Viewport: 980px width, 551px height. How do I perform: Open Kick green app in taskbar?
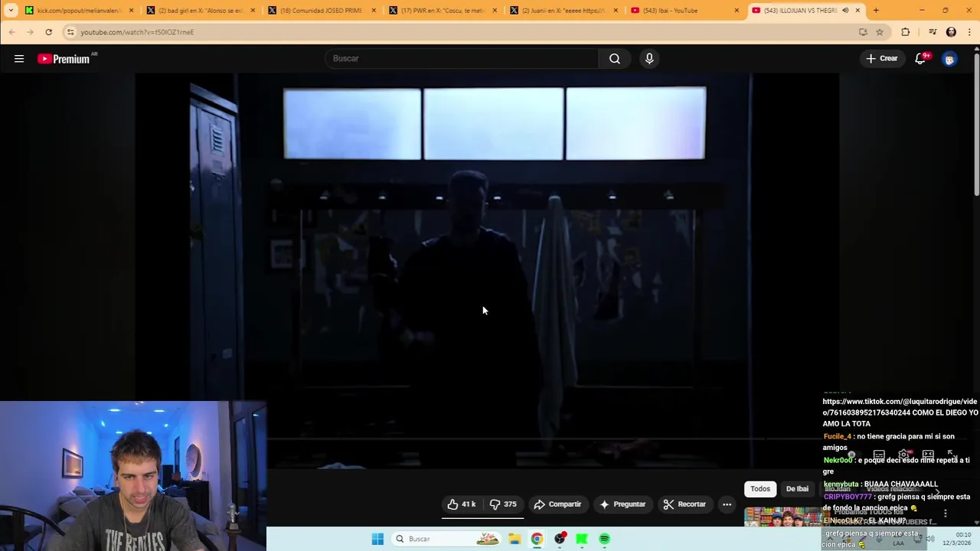[582, 539]
